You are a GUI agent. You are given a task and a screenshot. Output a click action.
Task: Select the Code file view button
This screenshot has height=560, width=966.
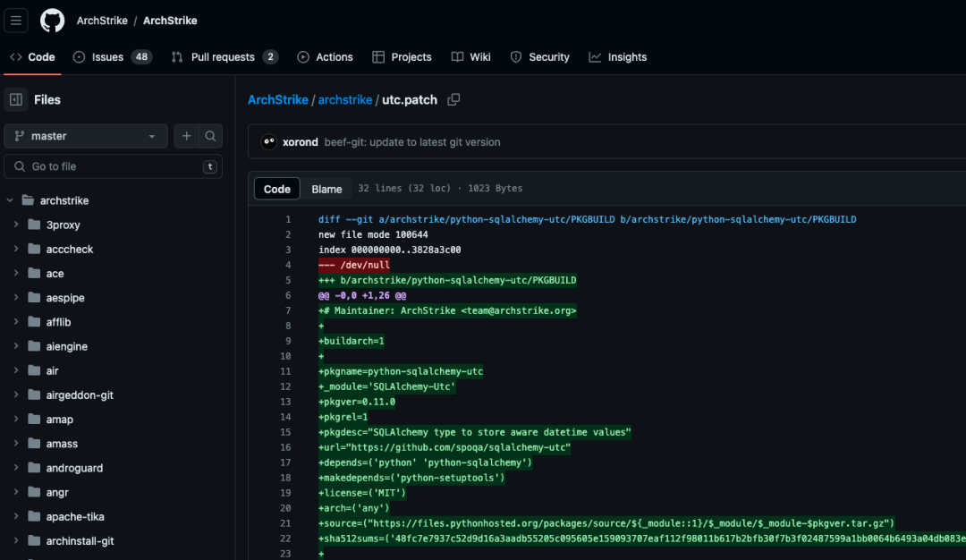[x=277, y=189]
